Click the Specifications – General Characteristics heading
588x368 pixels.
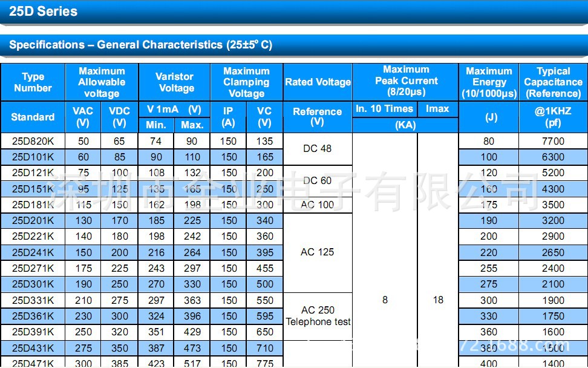pyautogui.click(x=140, y=45)
